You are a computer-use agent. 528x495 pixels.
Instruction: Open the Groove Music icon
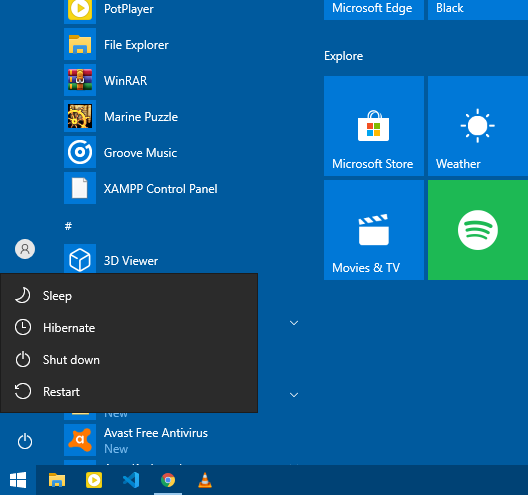80,152
